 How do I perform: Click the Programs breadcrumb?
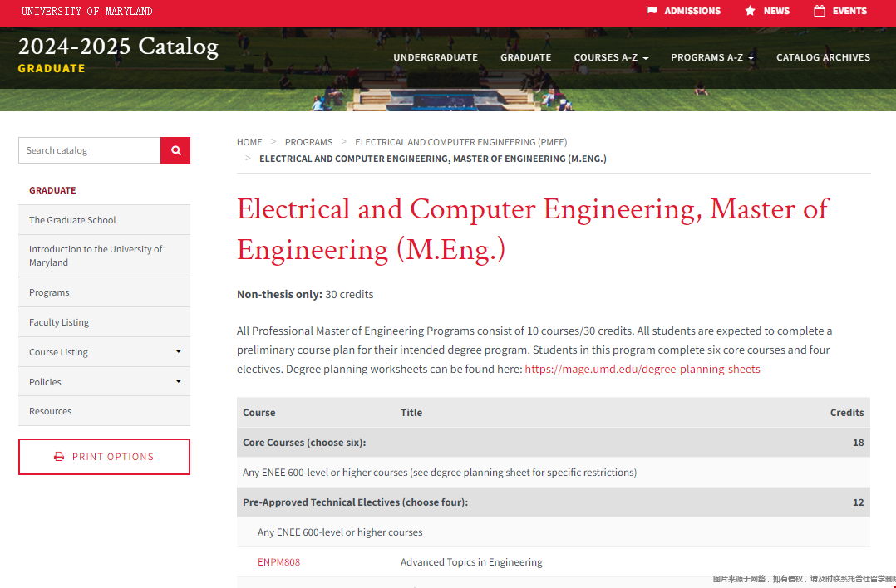[x=308, y=141]
